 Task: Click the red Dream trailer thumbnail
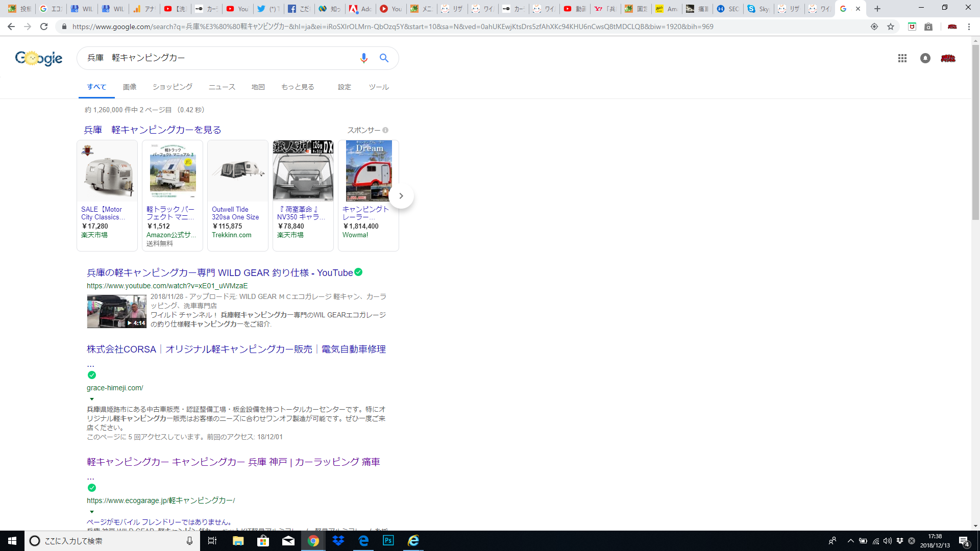369,171
